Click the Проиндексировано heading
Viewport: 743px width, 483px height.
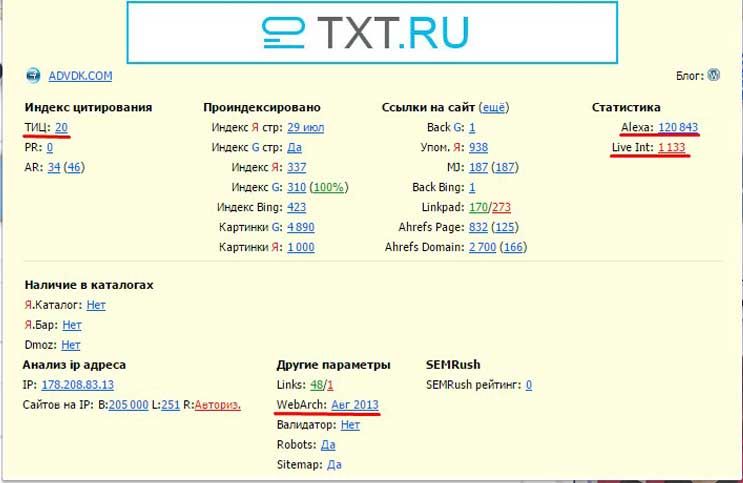(x=262, y=108)
